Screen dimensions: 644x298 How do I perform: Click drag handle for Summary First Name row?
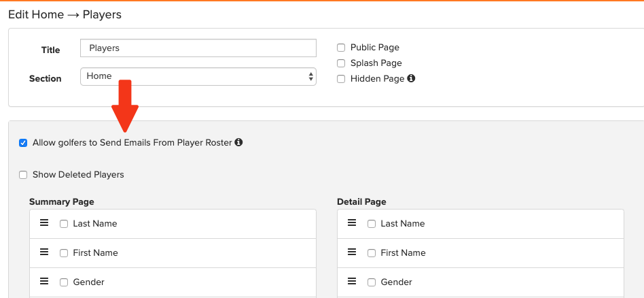click(x=44, y=252)
